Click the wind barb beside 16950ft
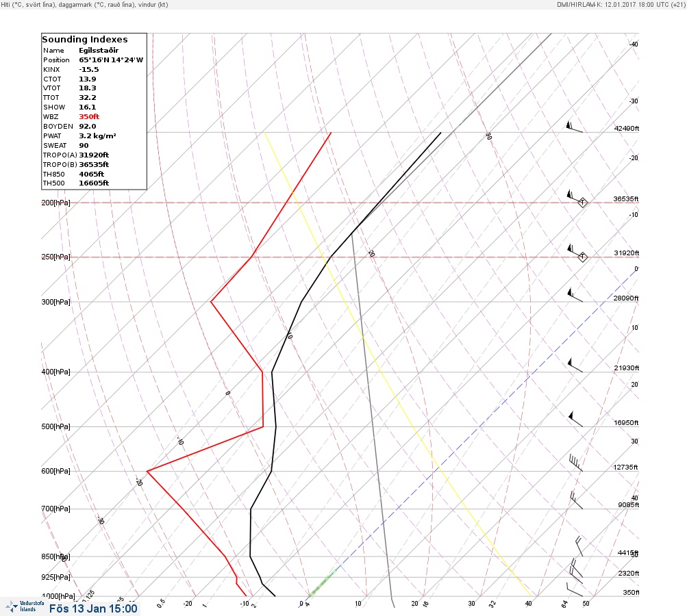This screenshot has width=687, height=616. click(575, 420)
